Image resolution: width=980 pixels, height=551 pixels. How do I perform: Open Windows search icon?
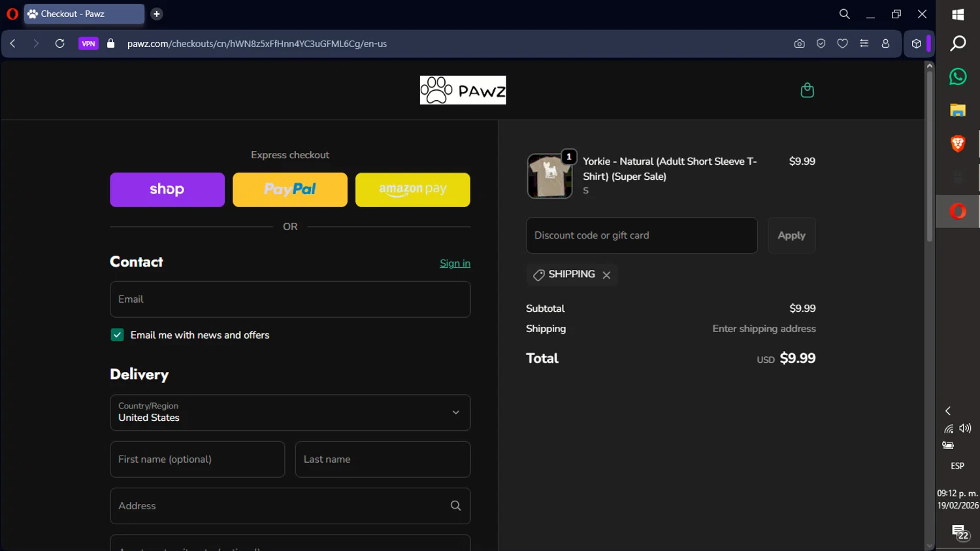[x=958, y=44]
